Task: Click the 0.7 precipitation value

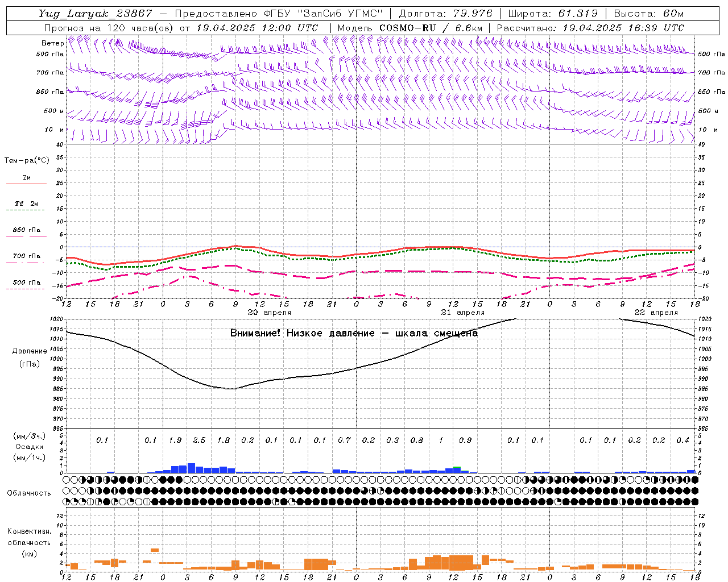Action: pyautogui.click(x=344, y=440)
